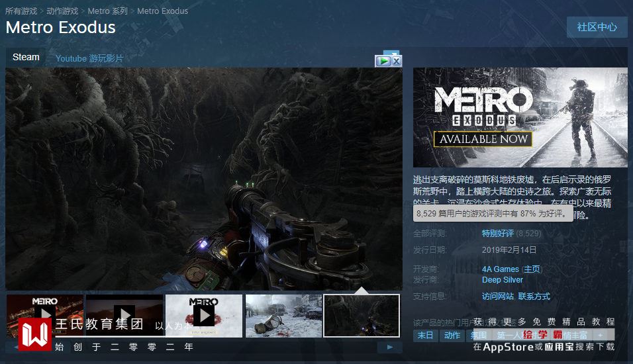
Task: Select the highlighted dark tunnel thumbnail
Action: 362,316
